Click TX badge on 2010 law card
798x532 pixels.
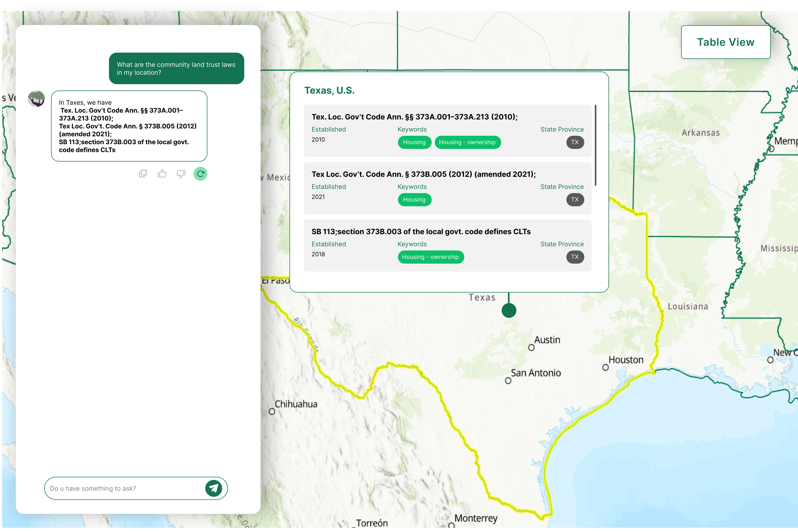[x=575, y=142]
